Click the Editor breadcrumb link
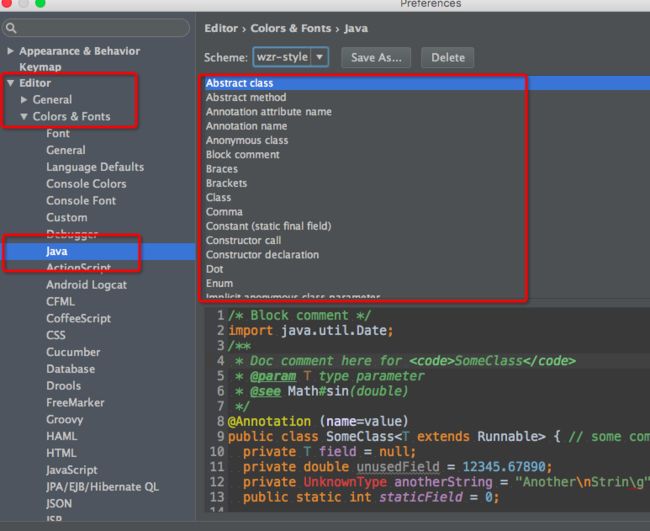This screenshot has height=531, width=650. [221, 29]
